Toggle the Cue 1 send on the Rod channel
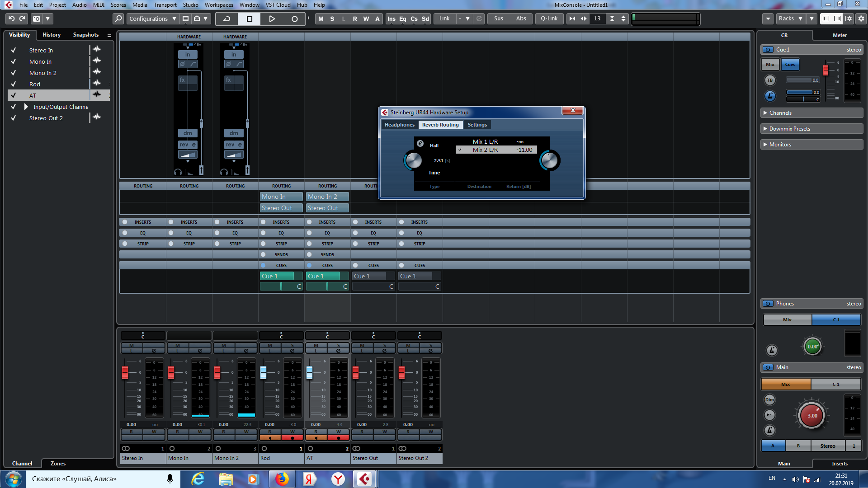The width and height of the screenshot is (868, 488). [281, 276]
